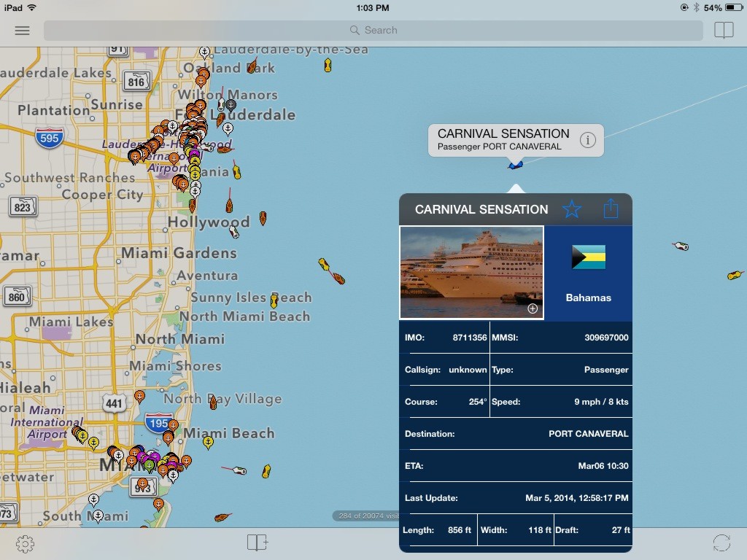Open the Carnival Sensation ship photo
The height and width of the screenshot is (560, 747).
coord(472,273)
